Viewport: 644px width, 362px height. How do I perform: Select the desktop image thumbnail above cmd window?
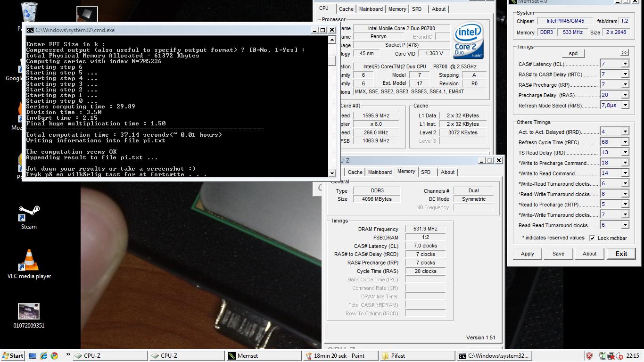tap(87, 14)
